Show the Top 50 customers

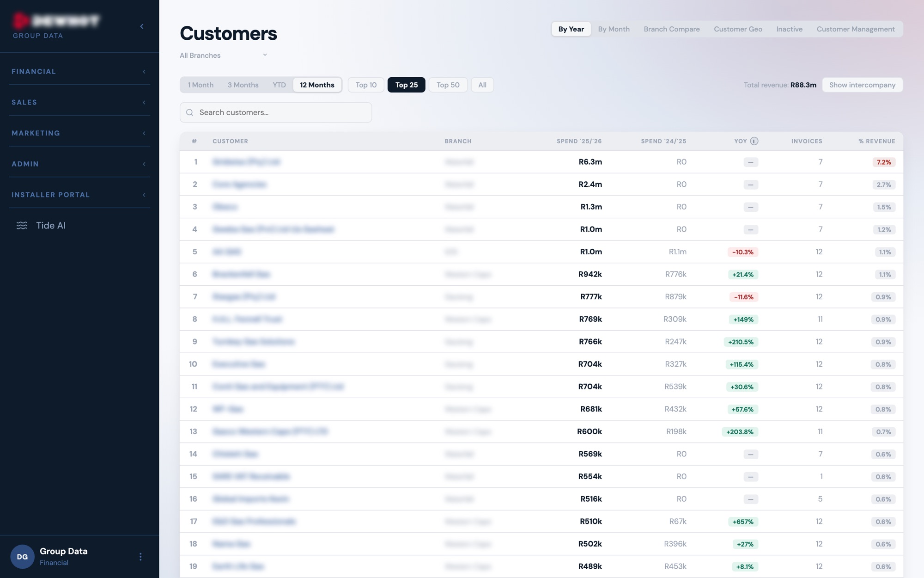(448, 85)
